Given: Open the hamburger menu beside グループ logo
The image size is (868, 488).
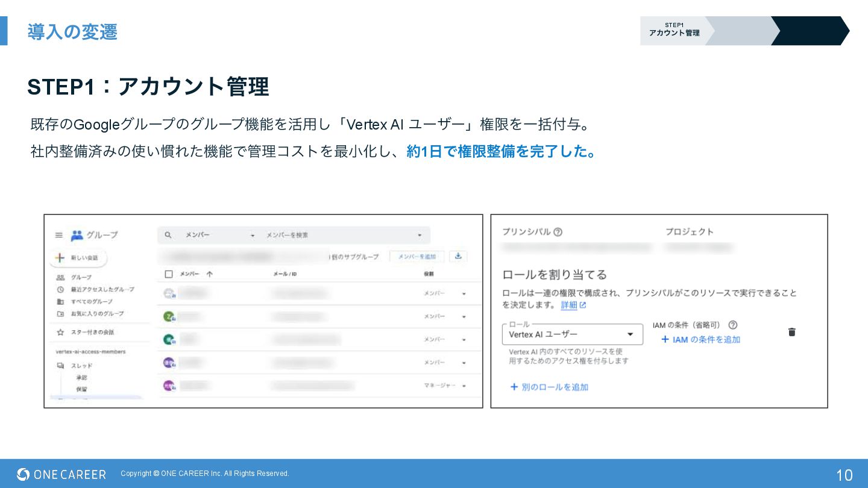Looking at the screenshot, I should (x=58, y=235).
